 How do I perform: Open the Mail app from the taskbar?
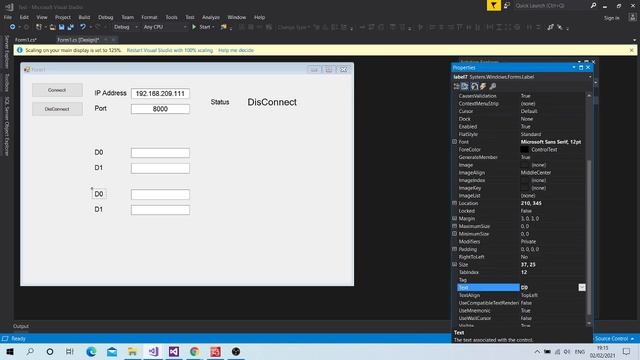[x=112, y=351]
